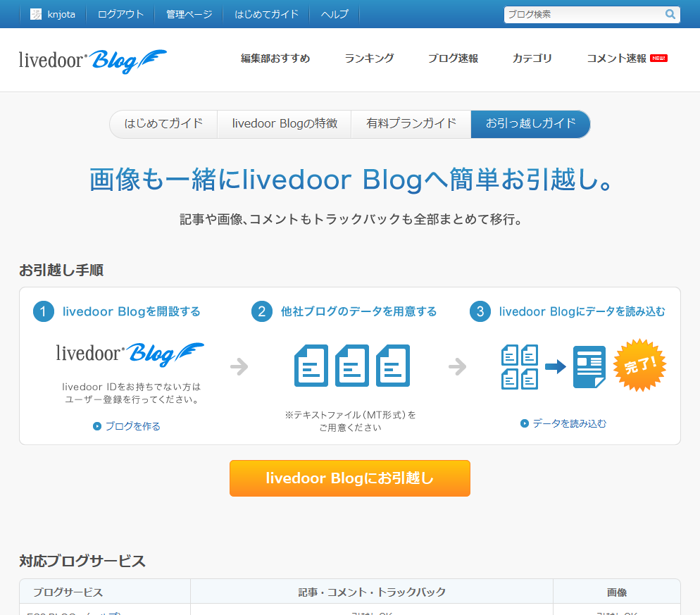This screenshot has width=700, height=615.
Task: Click subtitle 記事や画像、コメントもトラックバックも全部まとめて移行
Action: coord(351,219)
